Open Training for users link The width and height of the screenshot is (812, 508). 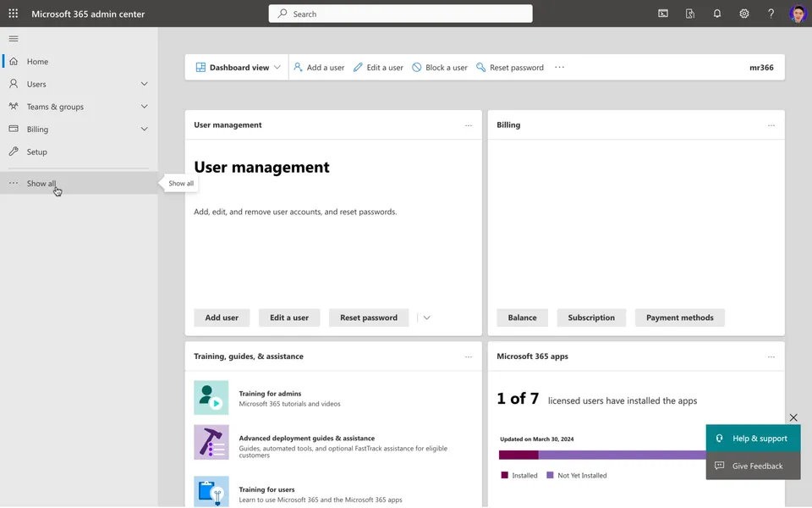click(x=266, y=489)
